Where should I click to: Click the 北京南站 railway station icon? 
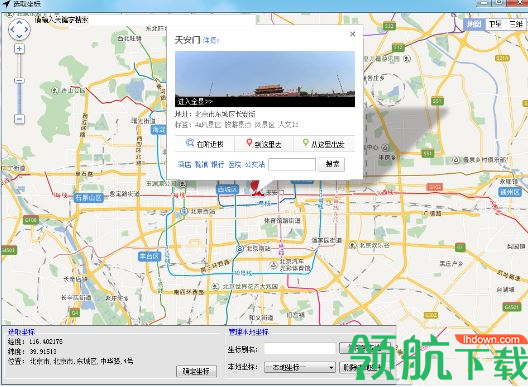[240, 249]
